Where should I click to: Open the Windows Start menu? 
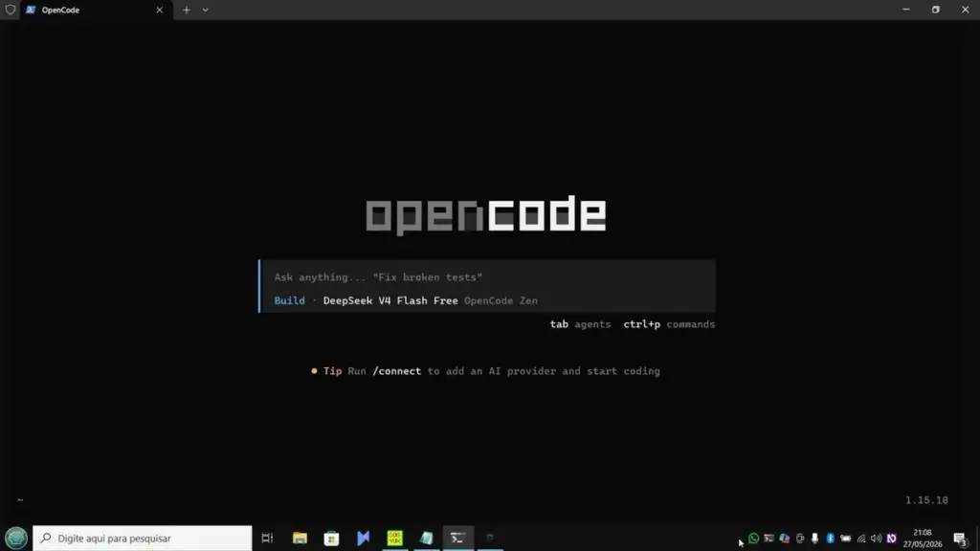pos(15,538)
